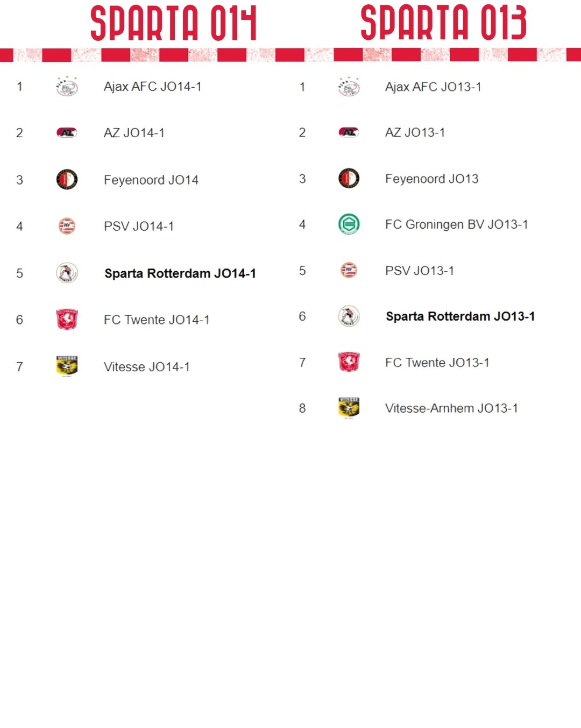The height and width of the screenshot is (728, 581).
Task: Open Feyenoord JO13 team entry
Action: (x=431, y=179)
